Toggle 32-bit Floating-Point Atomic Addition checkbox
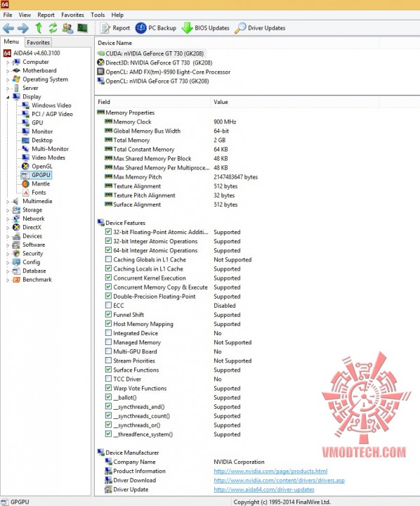Viewport: 420px width, 506px height. click(x=108, y=232)
